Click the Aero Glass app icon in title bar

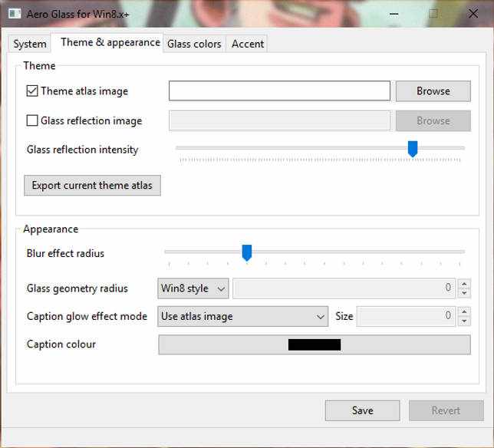point(15,14)
